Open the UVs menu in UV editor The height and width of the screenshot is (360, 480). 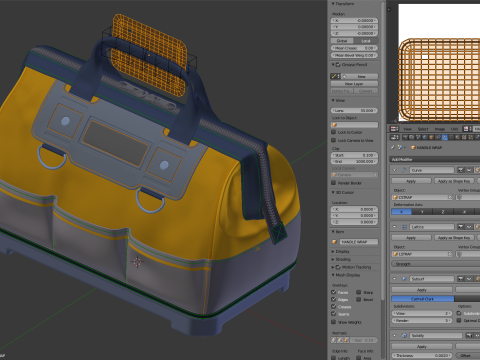pyautogui.click(x=454, y=129)
